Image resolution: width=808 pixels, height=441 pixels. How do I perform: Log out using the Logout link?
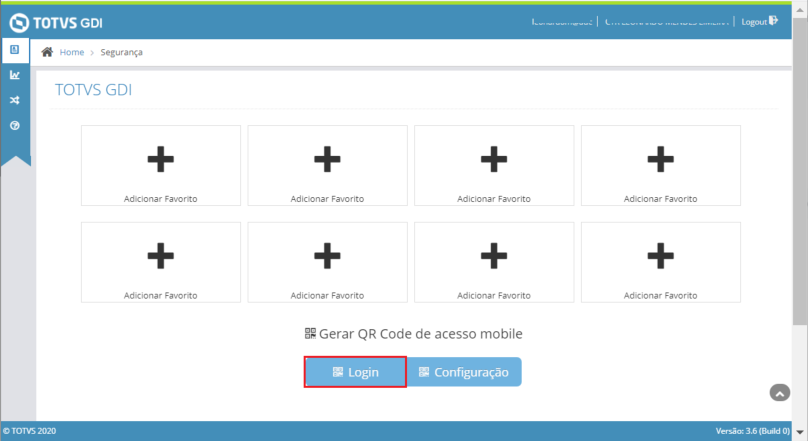point(754,22)
